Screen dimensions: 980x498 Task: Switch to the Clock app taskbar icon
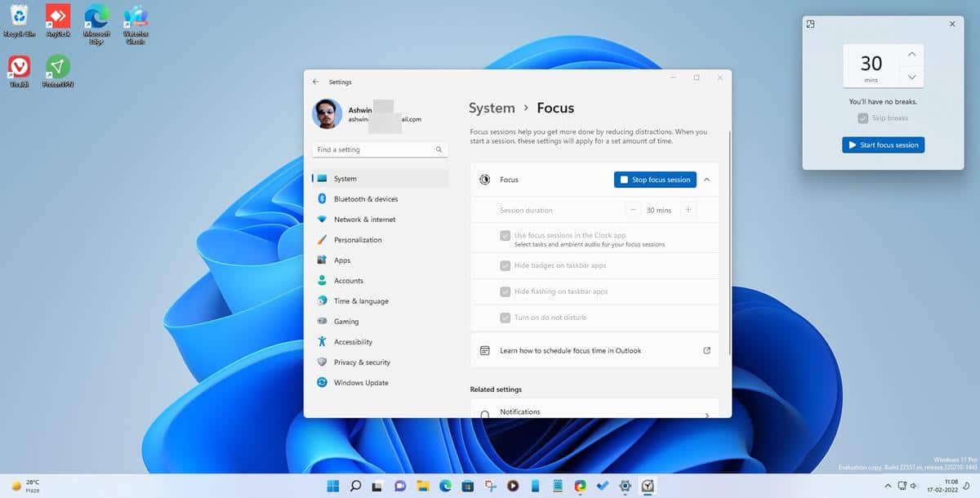648,486
